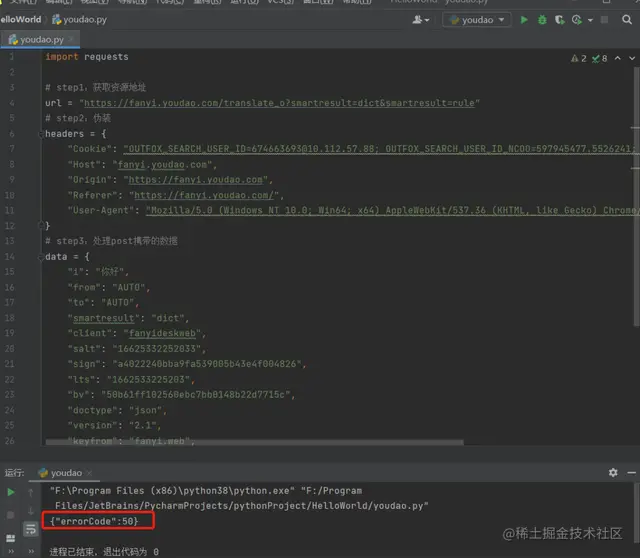
Task: Click the python.exe command line output
Action: (x=239, y=498)
